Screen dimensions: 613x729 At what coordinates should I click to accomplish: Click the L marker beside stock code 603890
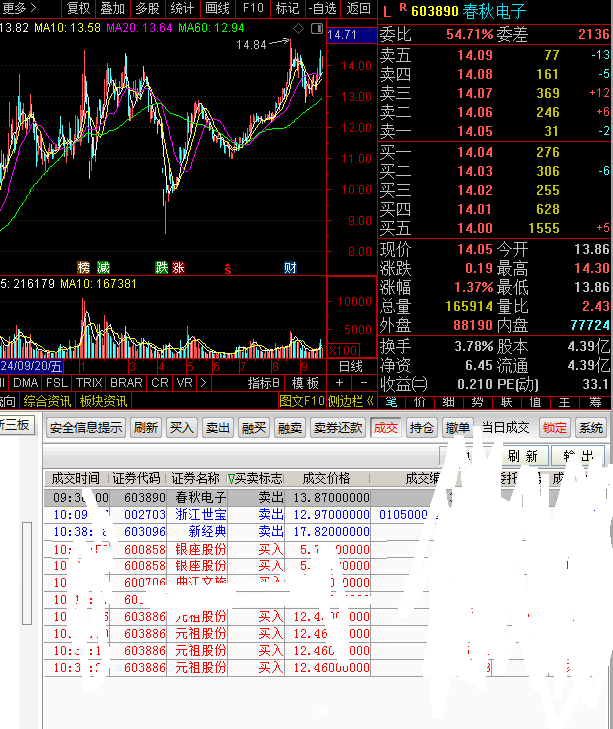tap(387, 12)
